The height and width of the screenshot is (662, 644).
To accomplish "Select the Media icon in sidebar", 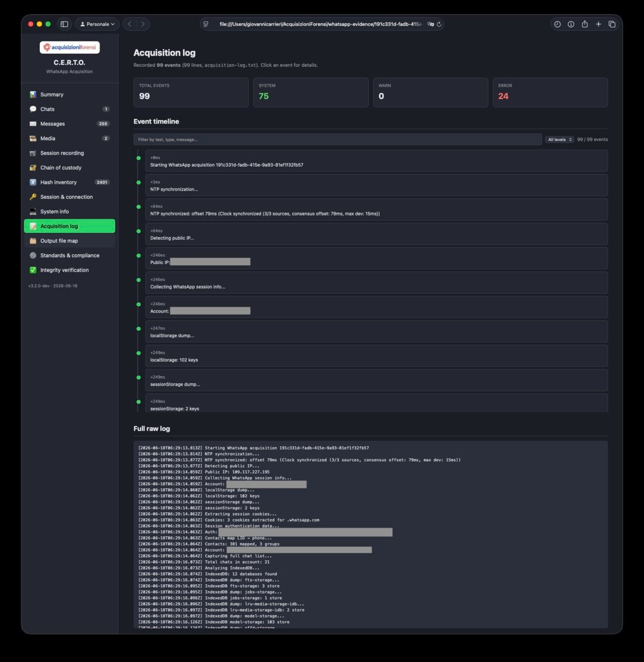I will 33,139.
